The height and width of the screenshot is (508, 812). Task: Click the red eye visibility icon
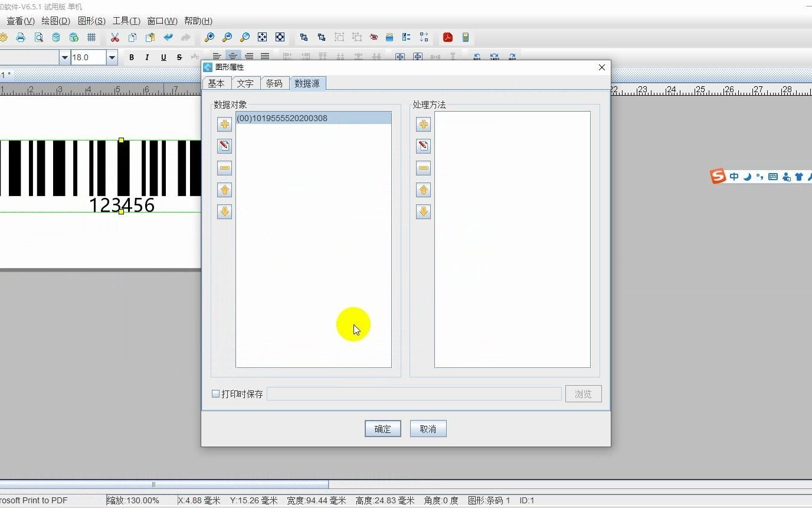tap(374, 37)
